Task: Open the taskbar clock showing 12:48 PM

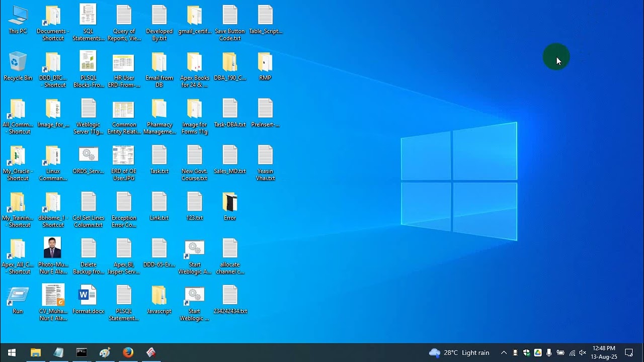Action: 604,352
